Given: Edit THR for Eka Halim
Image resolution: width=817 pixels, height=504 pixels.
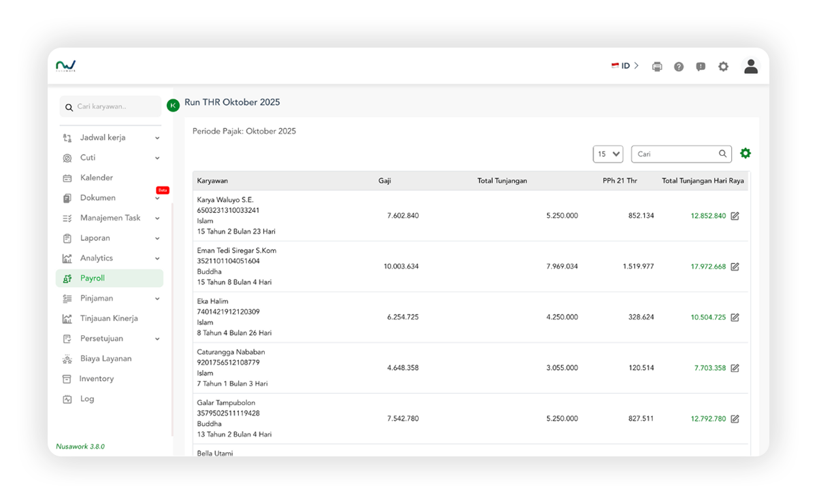Looking at the screenshot, I should [x=735, y=318].
